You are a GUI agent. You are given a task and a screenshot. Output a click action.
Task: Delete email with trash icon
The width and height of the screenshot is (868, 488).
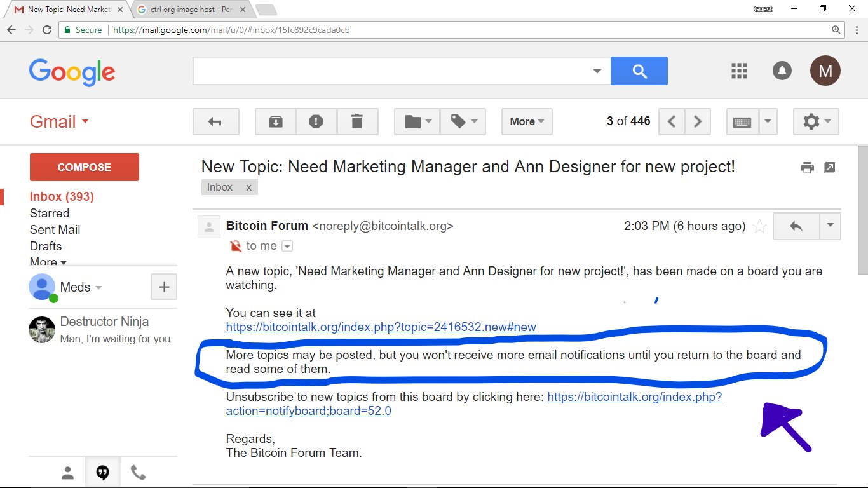357,122
